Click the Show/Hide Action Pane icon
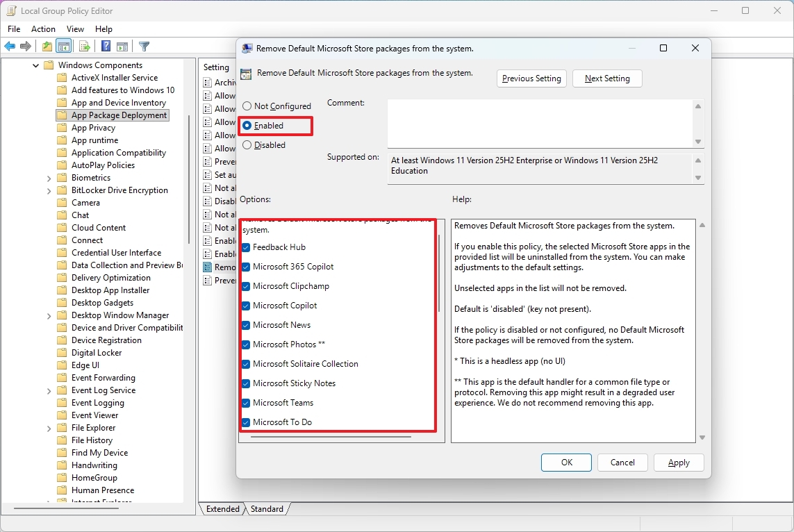This screenshot has width=794, height=532. [122, 46]
